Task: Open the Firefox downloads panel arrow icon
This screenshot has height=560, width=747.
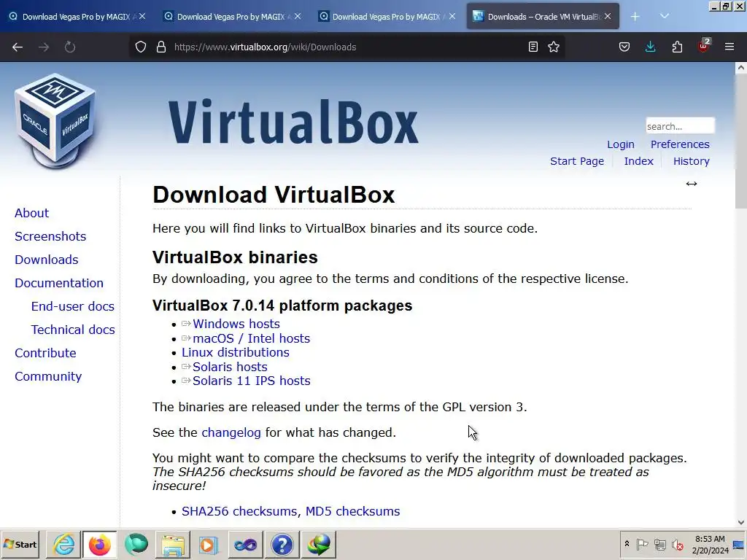Action: [650, 47]
